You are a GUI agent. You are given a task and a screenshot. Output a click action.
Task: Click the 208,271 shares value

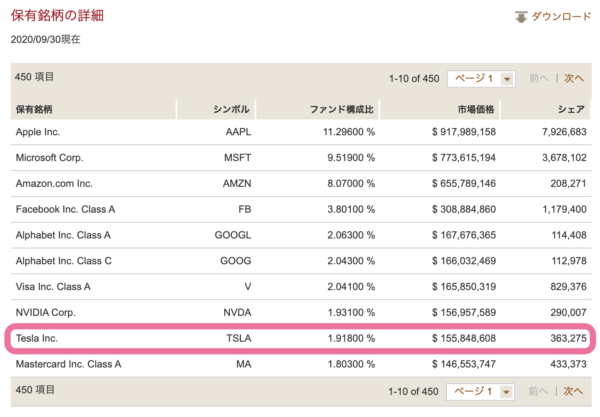[568, 184]
